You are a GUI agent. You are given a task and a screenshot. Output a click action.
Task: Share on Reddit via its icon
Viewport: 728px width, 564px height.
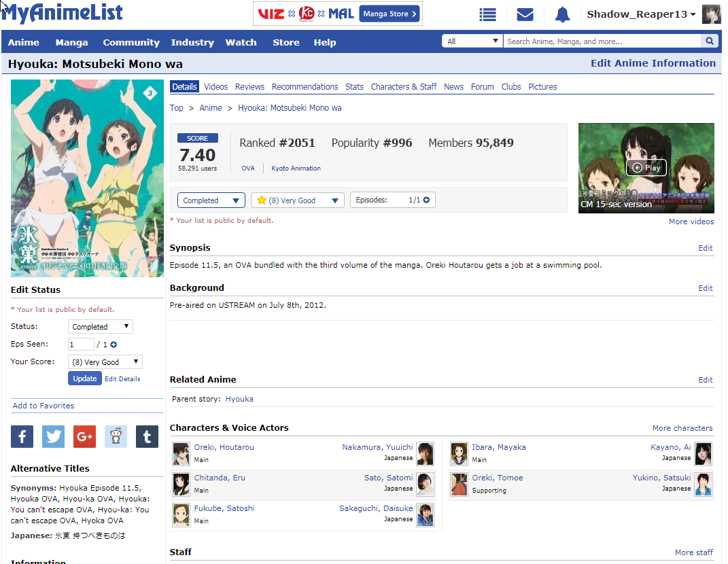tap(116, 436)
